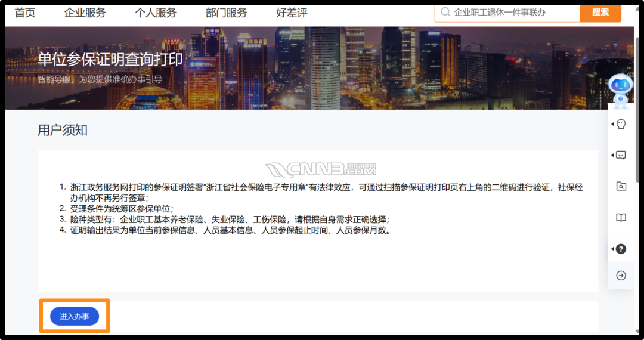Viewport: 644px width, 340px height.
Task: Click the open book guide icon
Action: click(621, 218)
